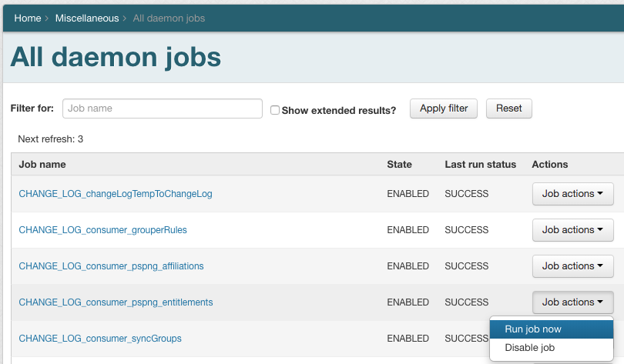Open the CHANGE_LOG_consumer_pspng_entitlements job link
Screen dimensions: 624x364
click(116, 302)
